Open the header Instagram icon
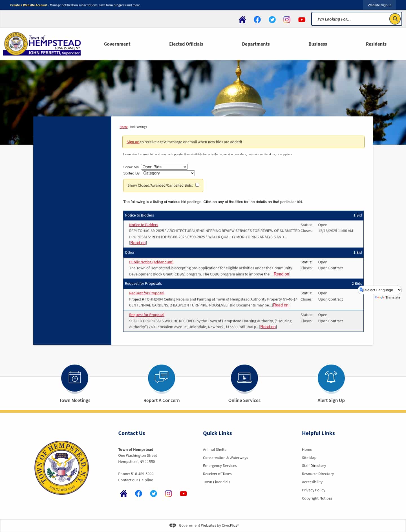The height and width of the screenshot is (532, 406). [x=287, y=19]
